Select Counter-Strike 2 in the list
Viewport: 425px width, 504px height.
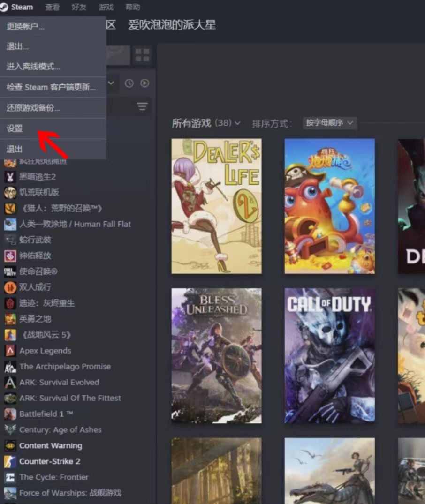50,461
